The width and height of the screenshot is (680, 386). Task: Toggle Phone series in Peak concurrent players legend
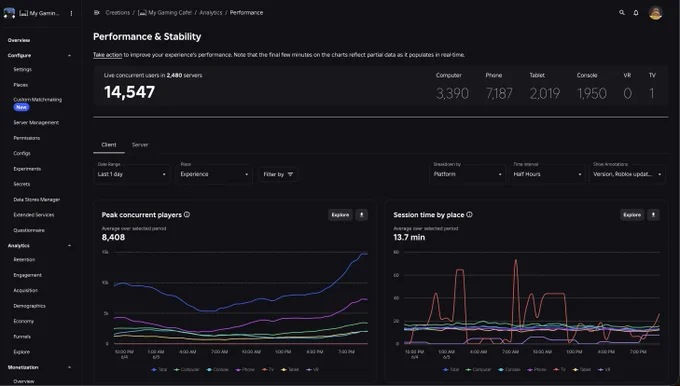click(245, 370)
